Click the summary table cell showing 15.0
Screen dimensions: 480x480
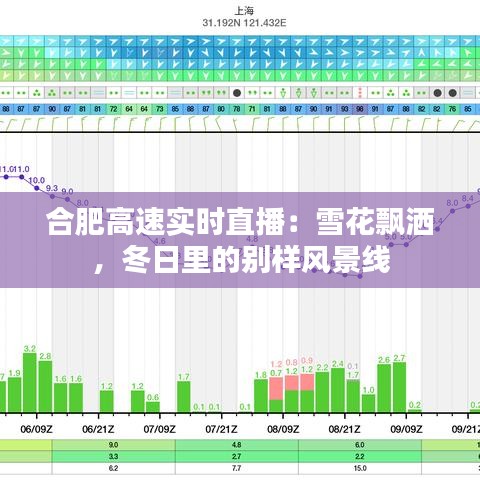click(360, 468)
